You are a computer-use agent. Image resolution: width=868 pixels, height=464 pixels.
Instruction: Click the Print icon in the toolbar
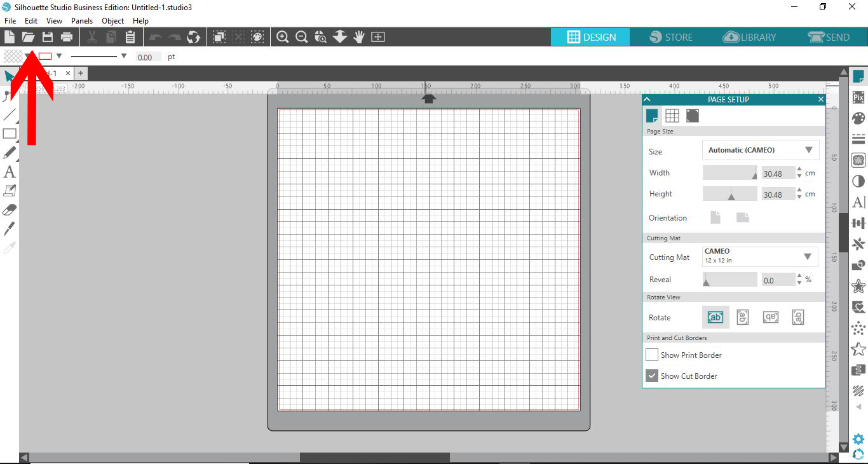67,37
